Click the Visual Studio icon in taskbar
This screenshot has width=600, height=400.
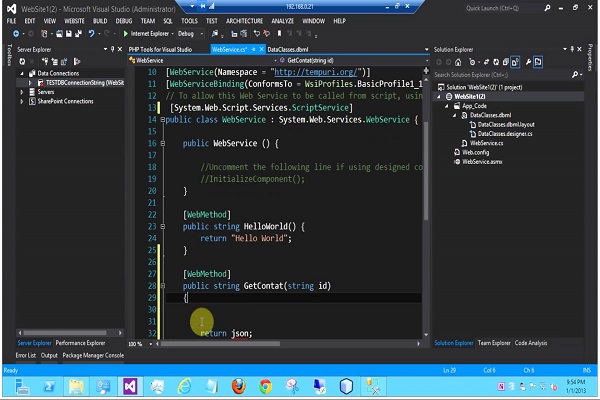tap(130, 386)
